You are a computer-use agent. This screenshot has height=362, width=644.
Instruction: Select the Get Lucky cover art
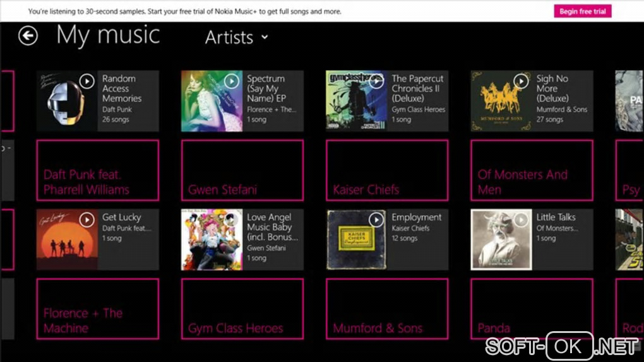pos(67,240)
